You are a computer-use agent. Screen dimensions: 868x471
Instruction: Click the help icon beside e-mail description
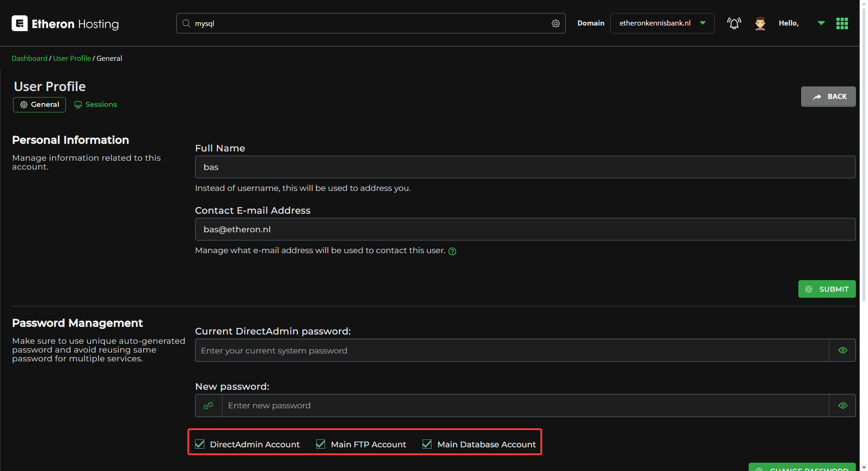click(x=452, y=251)
